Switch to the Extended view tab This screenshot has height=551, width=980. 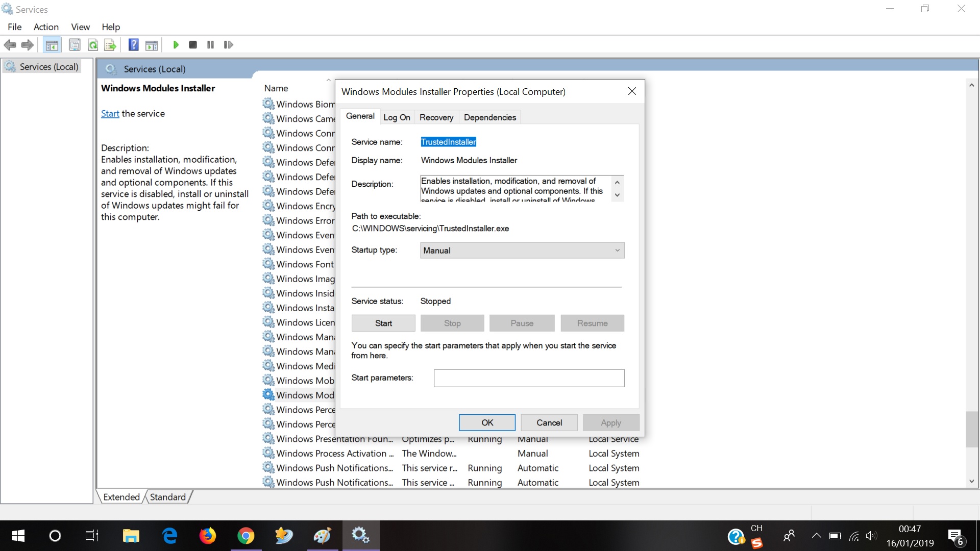tap(121, 497)
